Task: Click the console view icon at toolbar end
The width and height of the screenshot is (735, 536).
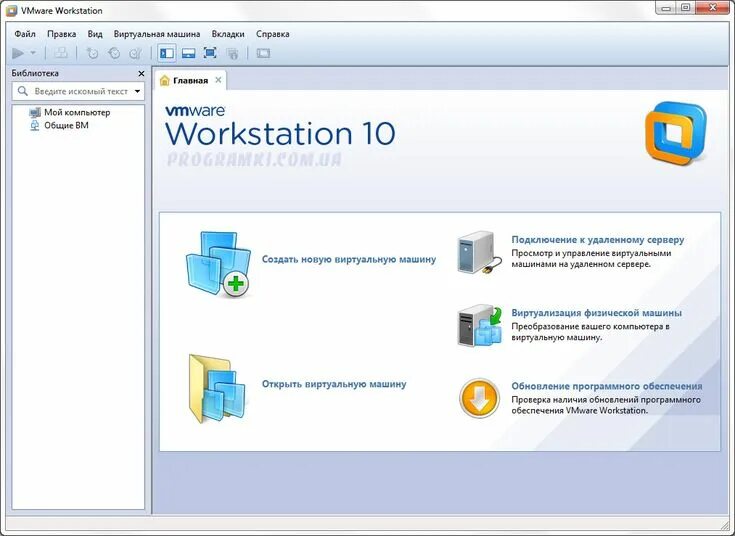Action: (x=263, y=53)
